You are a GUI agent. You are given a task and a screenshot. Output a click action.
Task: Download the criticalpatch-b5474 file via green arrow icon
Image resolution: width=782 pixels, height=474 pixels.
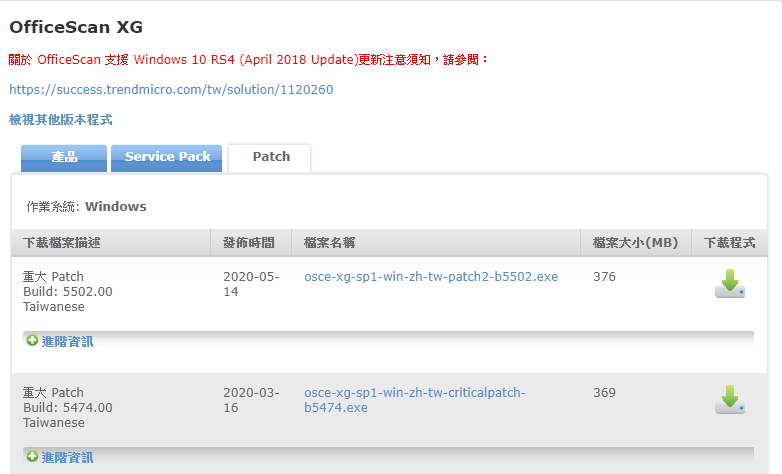[730, 399]
